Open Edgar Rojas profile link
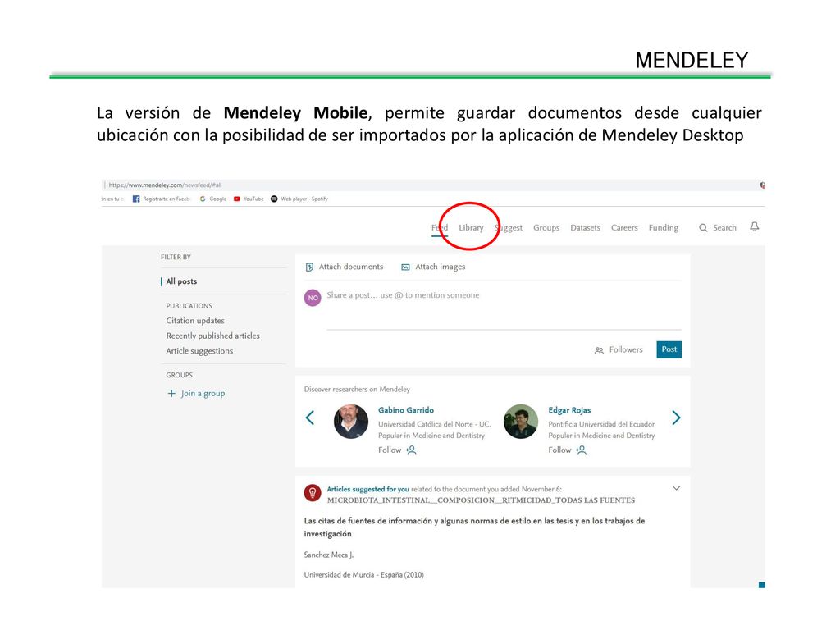Screen dimensions: 840x630 point(569,410)
